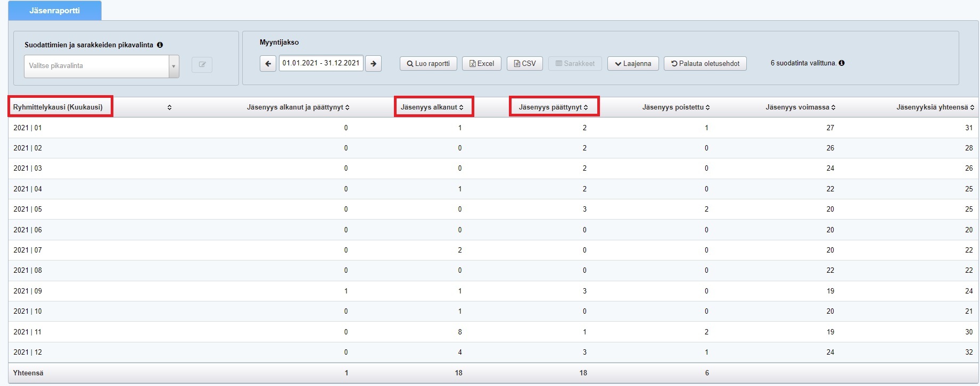
Task: Select the Jäsenraportti tab
Action: click(54, 11)
